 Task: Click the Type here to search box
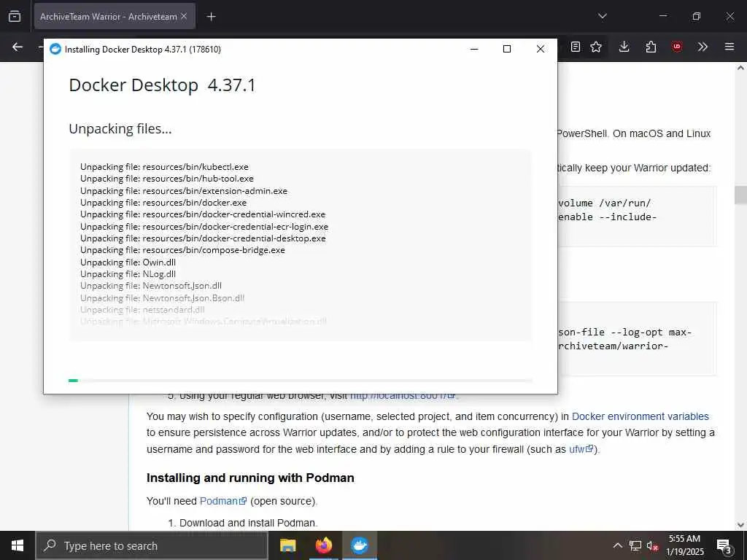pyautogui.click(x=152, y=545)
